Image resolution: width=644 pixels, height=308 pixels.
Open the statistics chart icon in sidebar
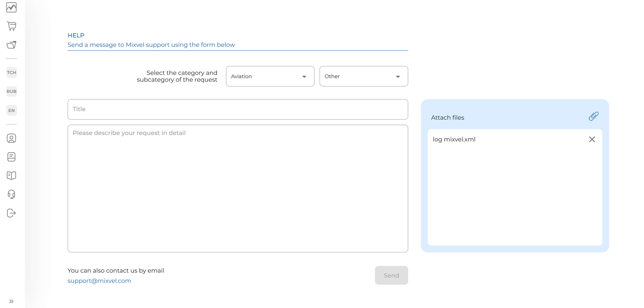[x=11, y=7]
